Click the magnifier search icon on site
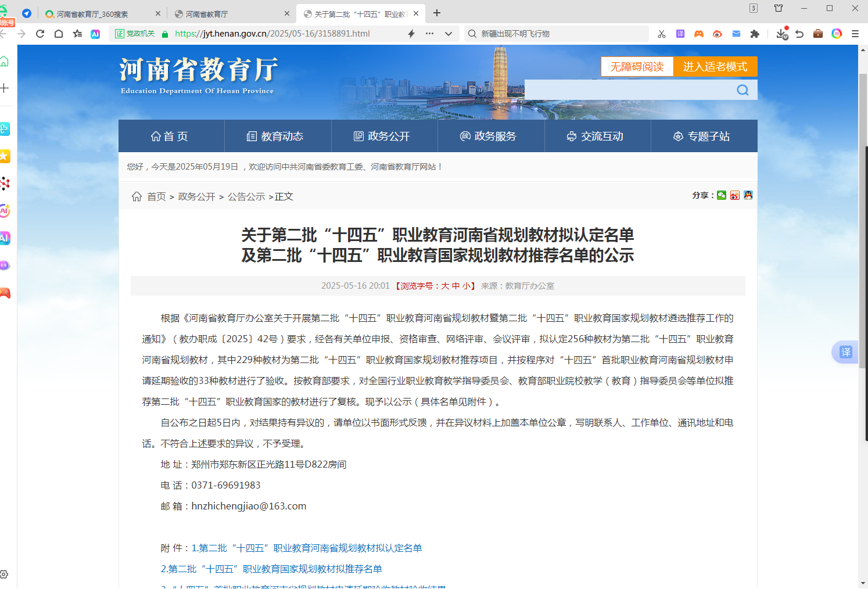 743,90
